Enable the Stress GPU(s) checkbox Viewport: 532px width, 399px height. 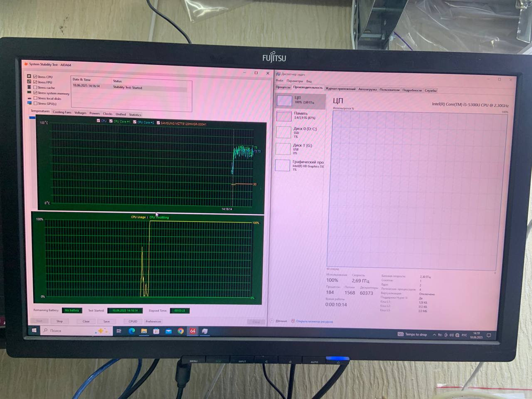click(35, 103)
